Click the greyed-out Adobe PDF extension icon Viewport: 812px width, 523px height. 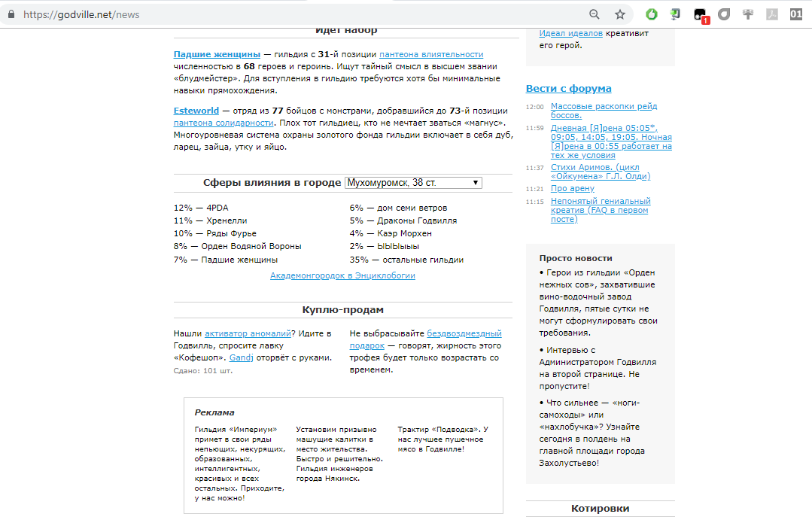771,14
